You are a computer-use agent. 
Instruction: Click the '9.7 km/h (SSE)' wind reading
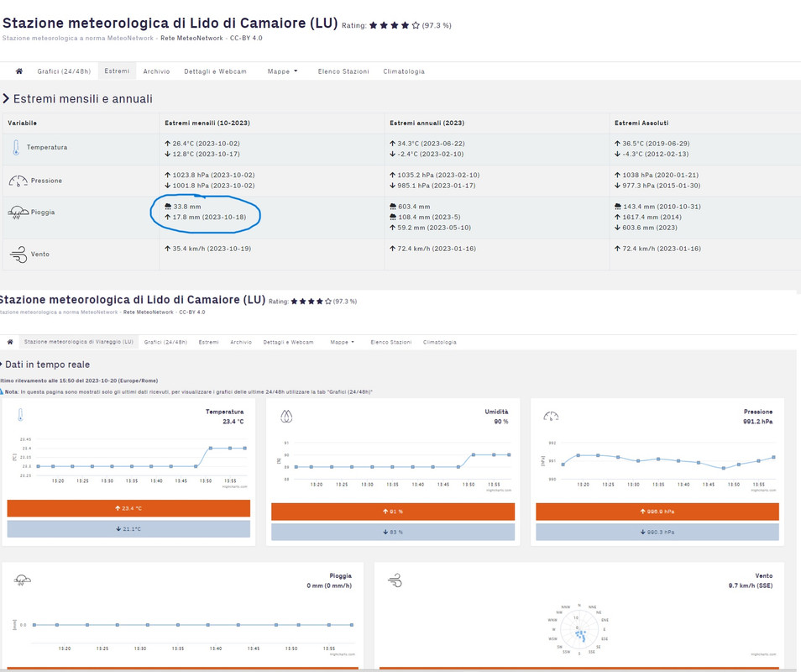(x=751, y=585)
